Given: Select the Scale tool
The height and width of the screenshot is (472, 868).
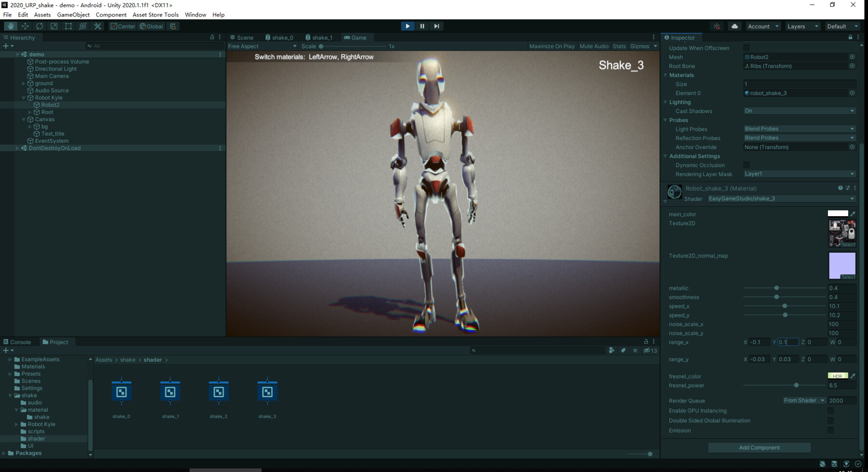Looking at the screenshot, I should (x=54, y=26).
